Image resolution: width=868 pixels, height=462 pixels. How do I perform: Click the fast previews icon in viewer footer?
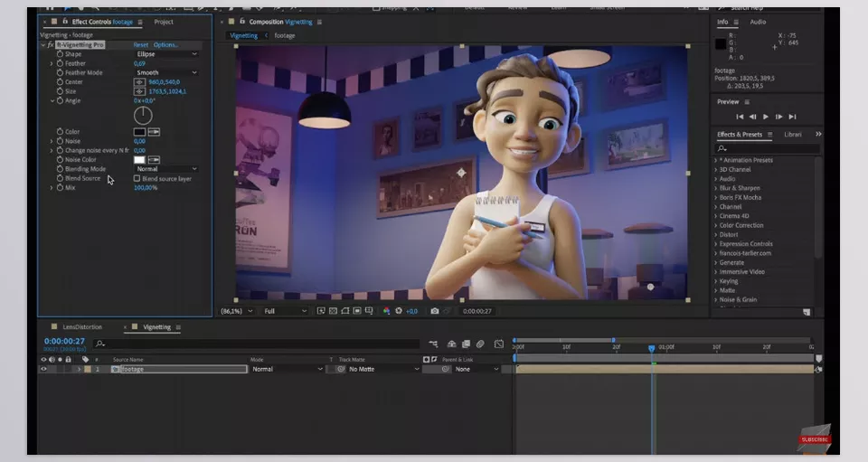click(321, 311)
